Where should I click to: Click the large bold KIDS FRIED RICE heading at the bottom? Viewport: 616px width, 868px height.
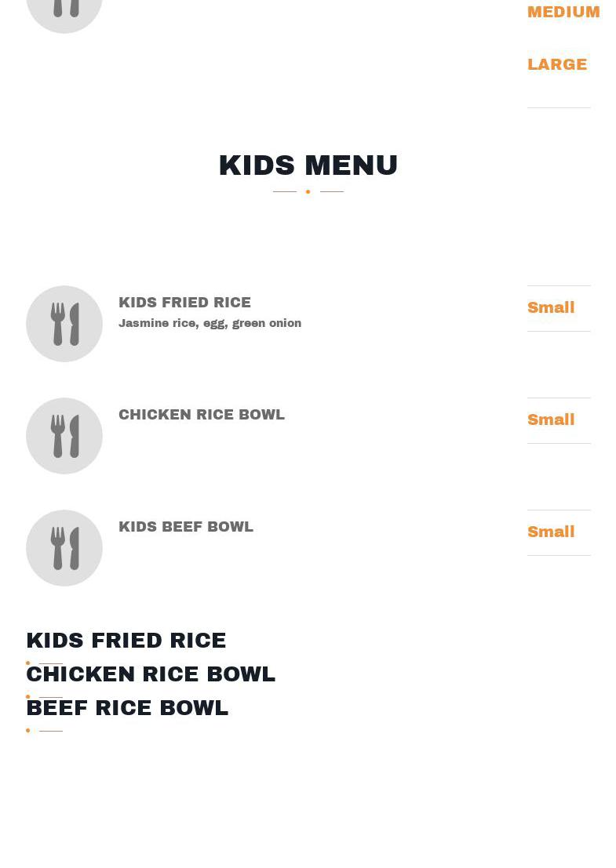tap(126, 641)
